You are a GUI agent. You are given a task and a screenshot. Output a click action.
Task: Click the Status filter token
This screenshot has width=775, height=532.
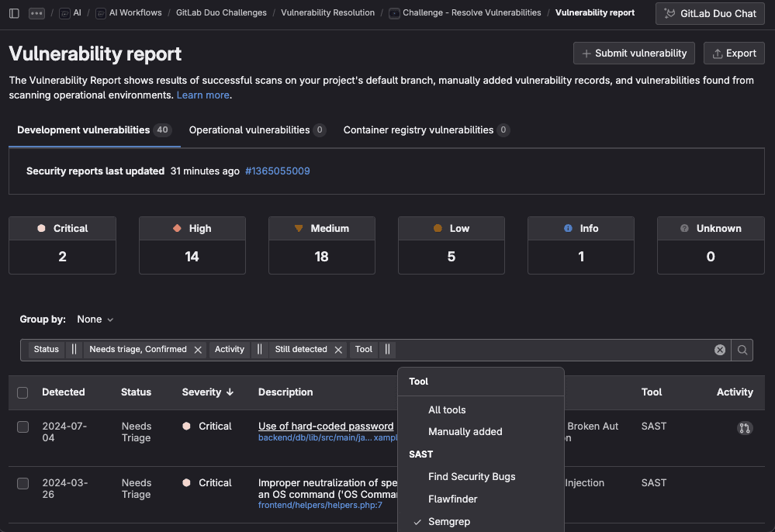(x=47, y=349)
